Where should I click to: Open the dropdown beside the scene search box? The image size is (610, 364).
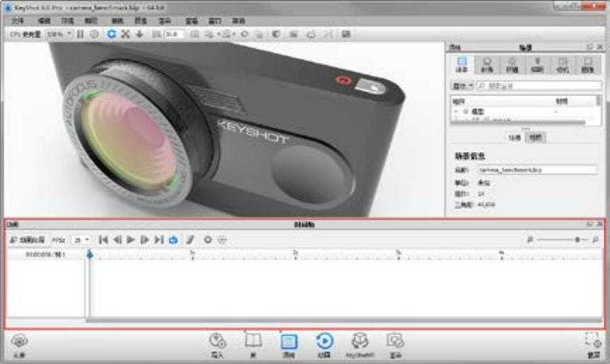[x=462, y=86]
